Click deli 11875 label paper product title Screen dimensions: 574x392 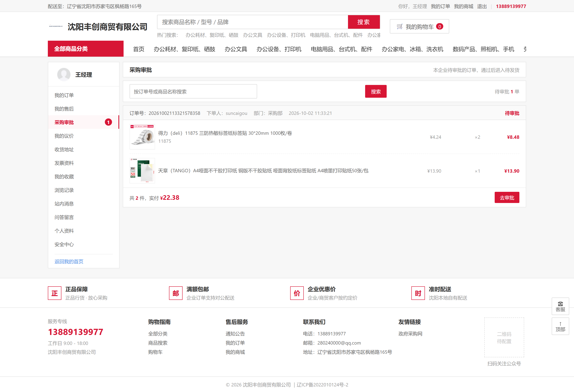(225, 133)
